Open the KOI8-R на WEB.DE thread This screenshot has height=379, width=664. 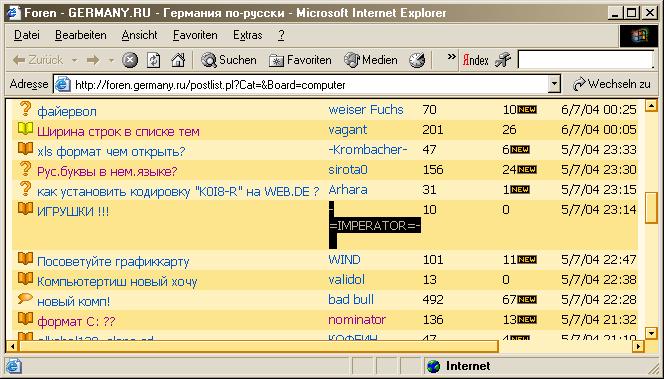click(x=178, y=191)
